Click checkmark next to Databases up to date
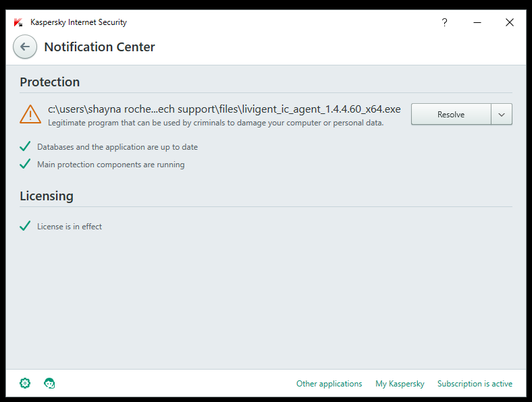Screen dimensions: 532x402 pos(25,146)
